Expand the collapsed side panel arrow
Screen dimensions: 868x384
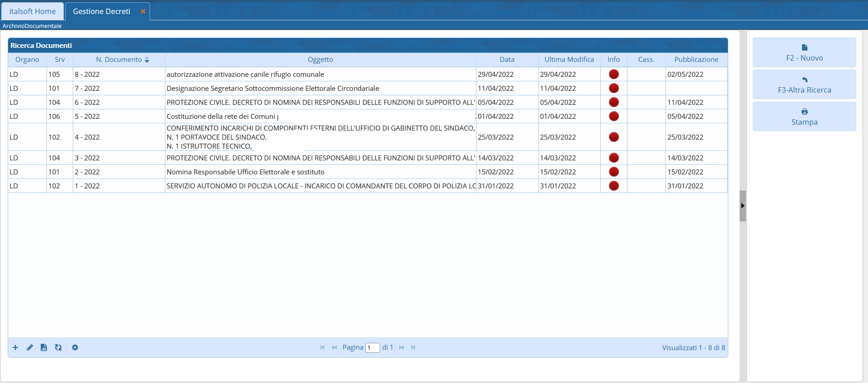(742, 206)
